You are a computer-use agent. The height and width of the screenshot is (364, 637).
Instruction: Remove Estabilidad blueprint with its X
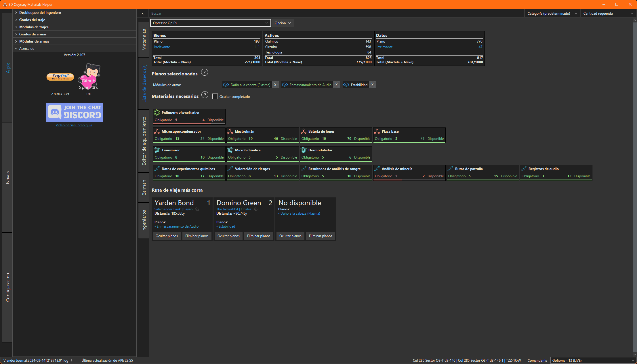pyautogui.click(x=372, y=85)
